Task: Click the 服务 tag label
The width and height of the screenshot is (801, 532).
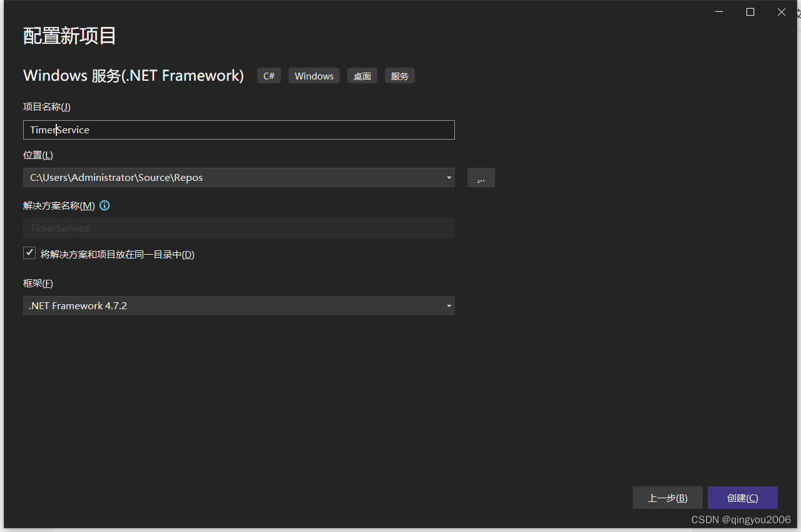Action: [x=400, y=76]
